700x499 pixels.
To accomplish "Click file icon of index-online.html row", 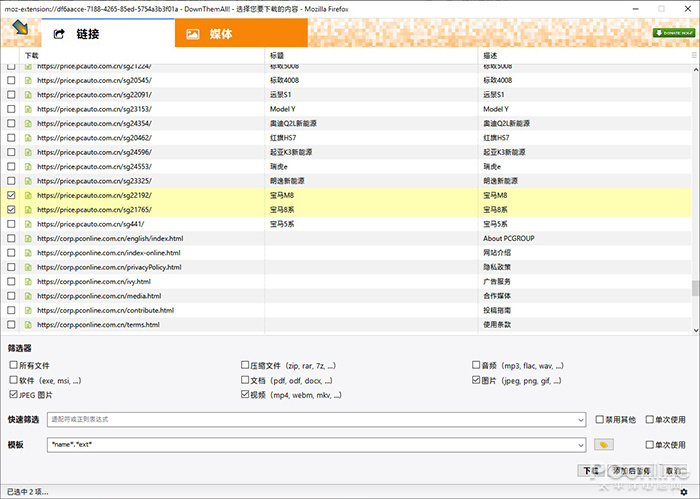I will pos(28,253).
